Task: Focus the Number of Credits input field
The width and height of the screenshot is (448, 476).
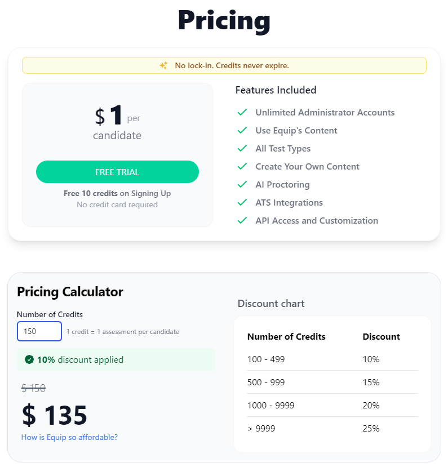Action: coord(39,331)
